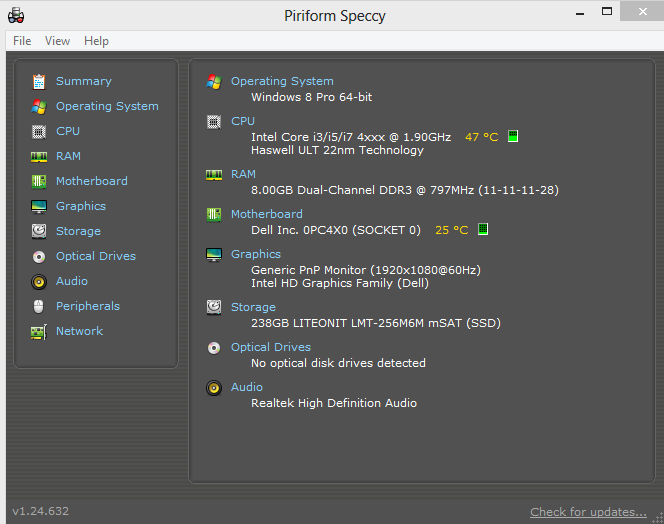Viewport: 664px width, 524px height.
Task: Select Operating System in the sidebar
Action: tap(107, 106)
